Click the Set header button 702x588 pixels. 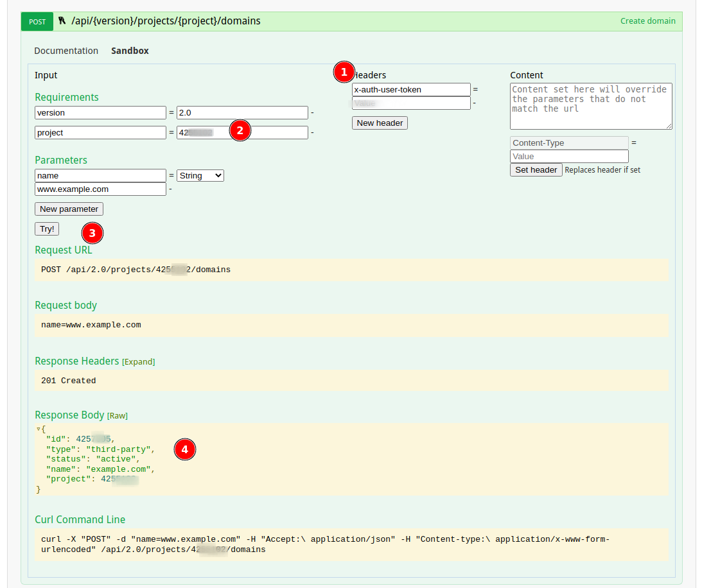pyautogui.click(x=536, y=169)
